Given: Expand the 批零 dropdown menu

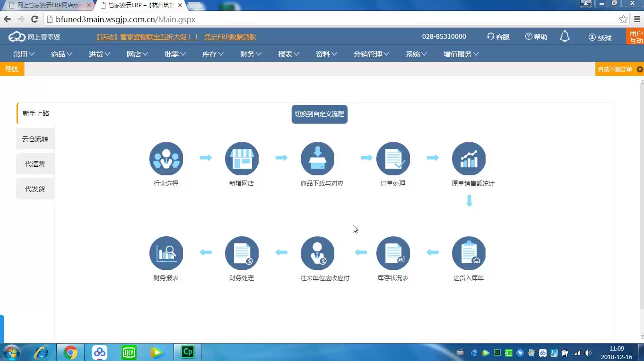Looking at the screenshot, I should tap(175, 54).
